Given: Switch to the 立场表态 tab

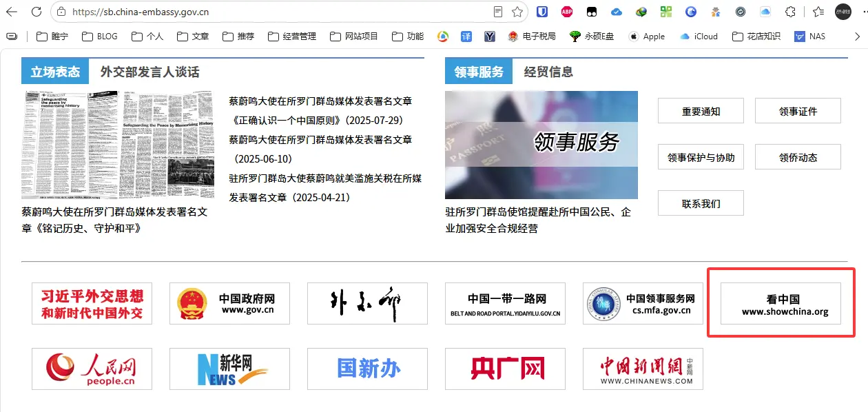Looking at the screenshot, I should coord(55,72).
